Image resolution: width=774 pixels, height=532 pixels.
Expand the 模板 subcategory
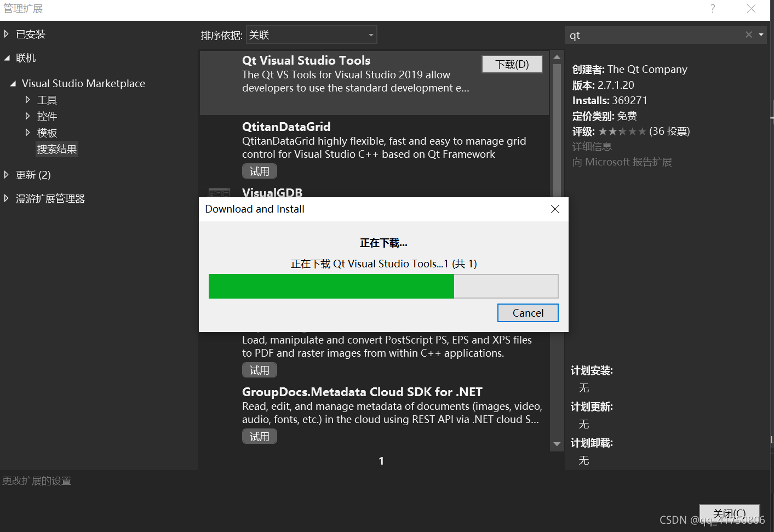(27, 133)
